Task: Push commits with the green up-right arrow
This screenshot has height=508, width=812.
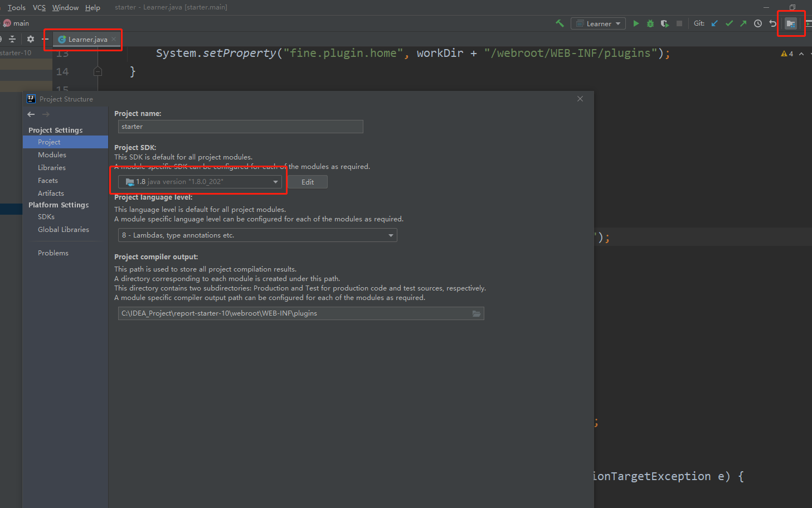Action: (743, 23)
